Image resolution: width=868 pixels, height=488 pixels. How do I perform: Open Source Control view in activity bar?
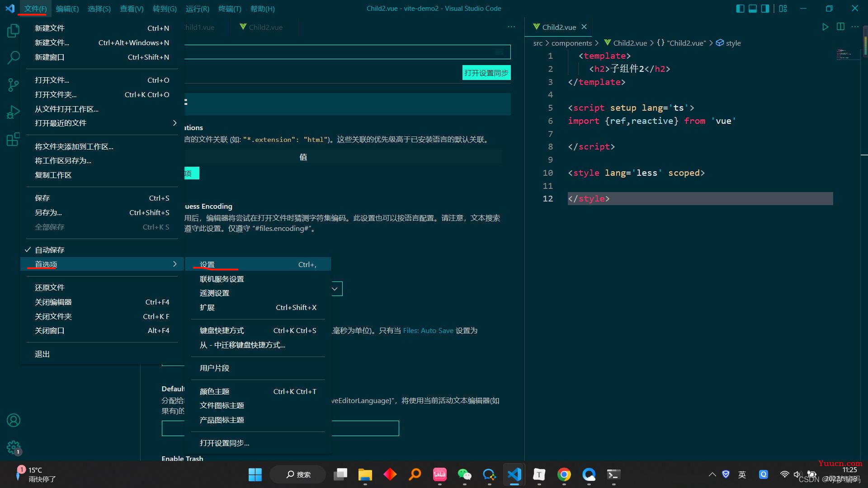tap(13, 84)
